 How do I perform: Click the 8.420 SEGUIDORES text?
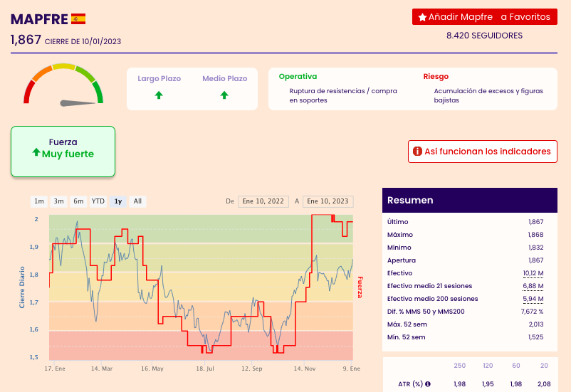pos(484,36)
